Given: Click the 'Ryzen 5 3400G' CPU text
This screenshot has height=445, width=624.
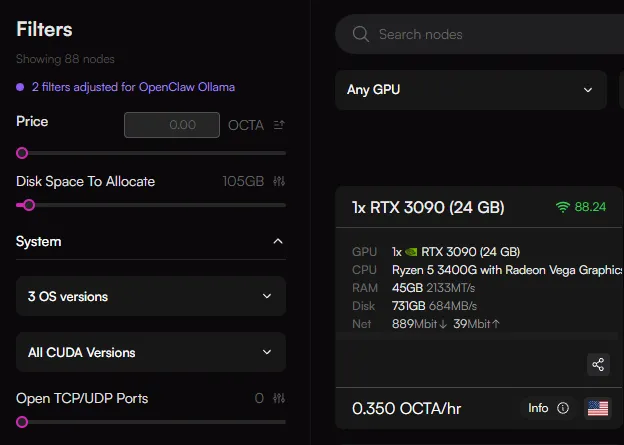Looking at the screenshot, I should (434, 270).
